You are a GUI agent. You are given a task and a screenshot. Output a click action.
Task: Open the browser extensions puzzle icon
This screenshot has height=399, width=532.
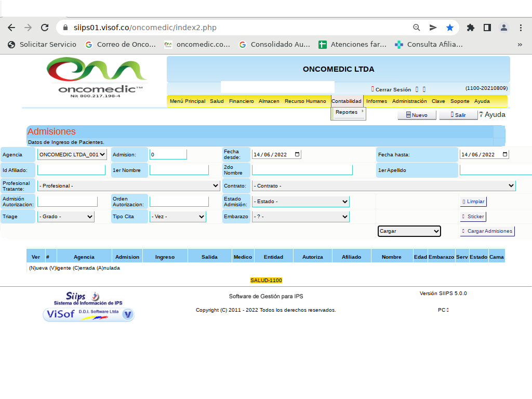[471, 28]
